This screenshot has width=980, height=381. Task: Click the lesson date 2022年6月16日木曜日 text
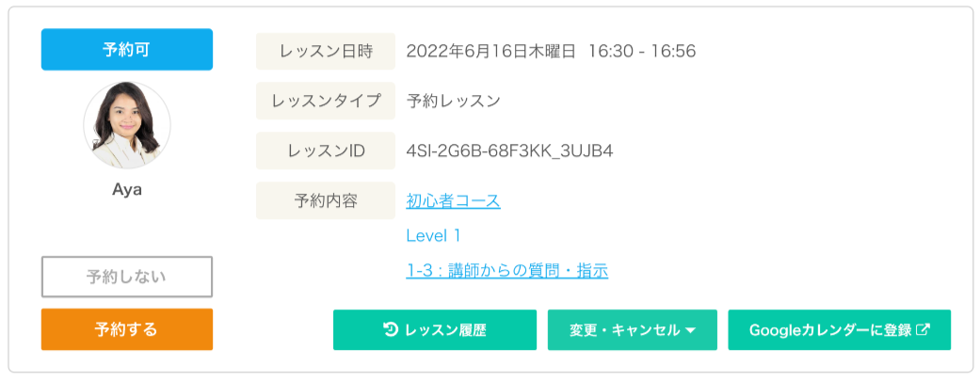[490, 51]
